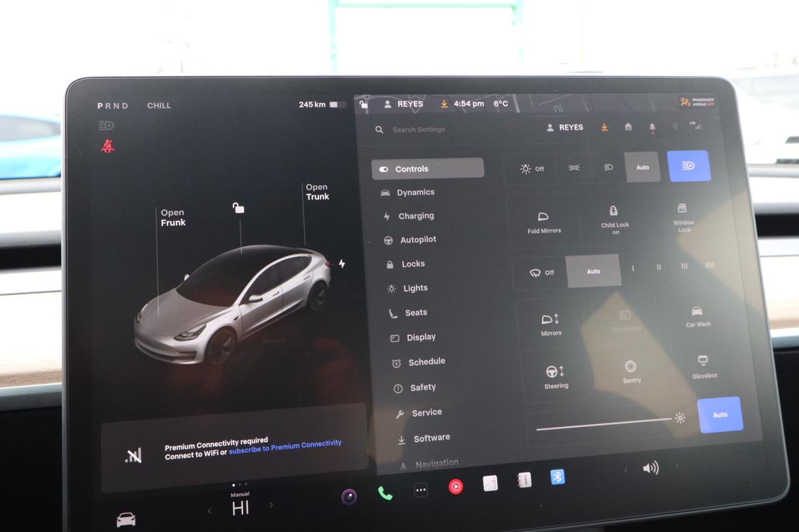Open the Phone app from the dock
799x532 pixels.
tap(384, 492)
